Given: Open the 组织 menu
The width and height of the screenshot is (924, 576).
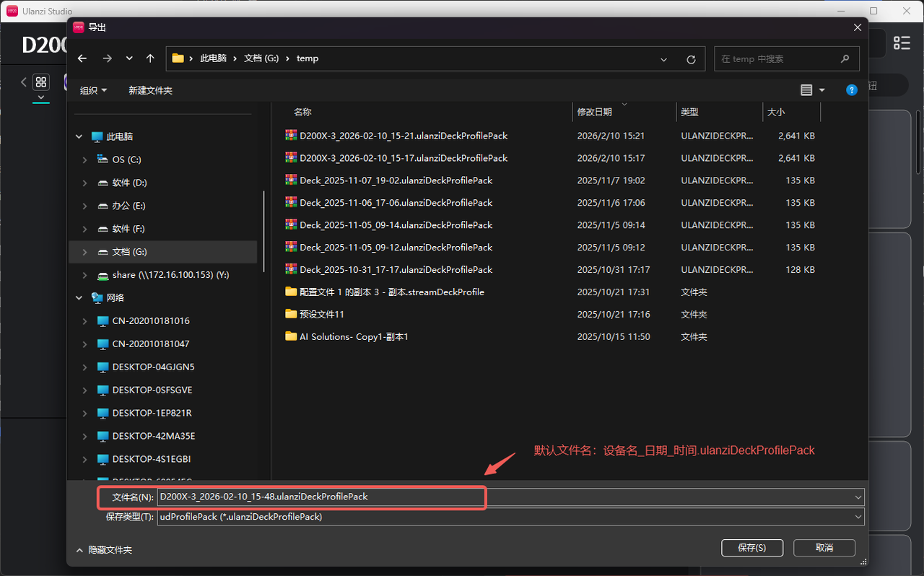Looking at the screenshot, I should point(93,90).
